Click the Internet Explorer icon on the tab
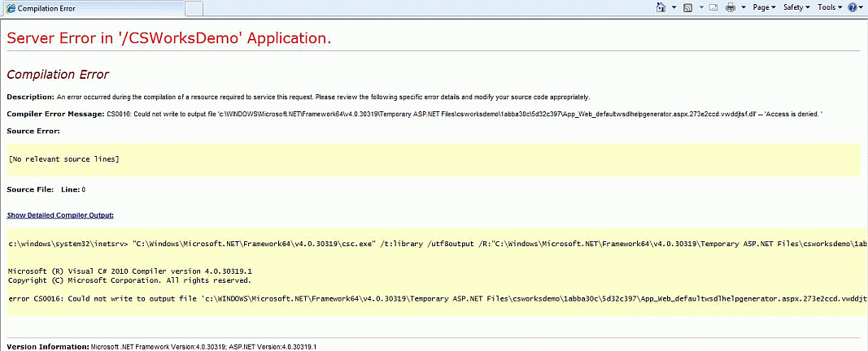Screen dimensions: 868x351 (x=9, y=8)
